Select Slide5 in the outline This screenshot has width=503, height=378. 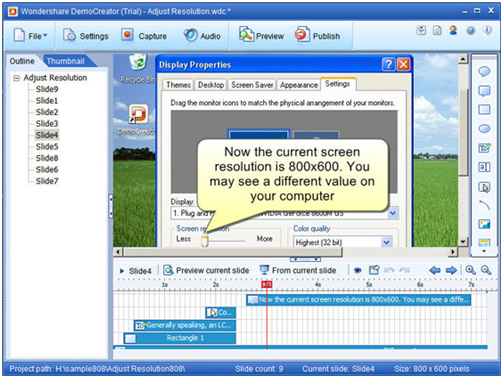coord(47,146)
